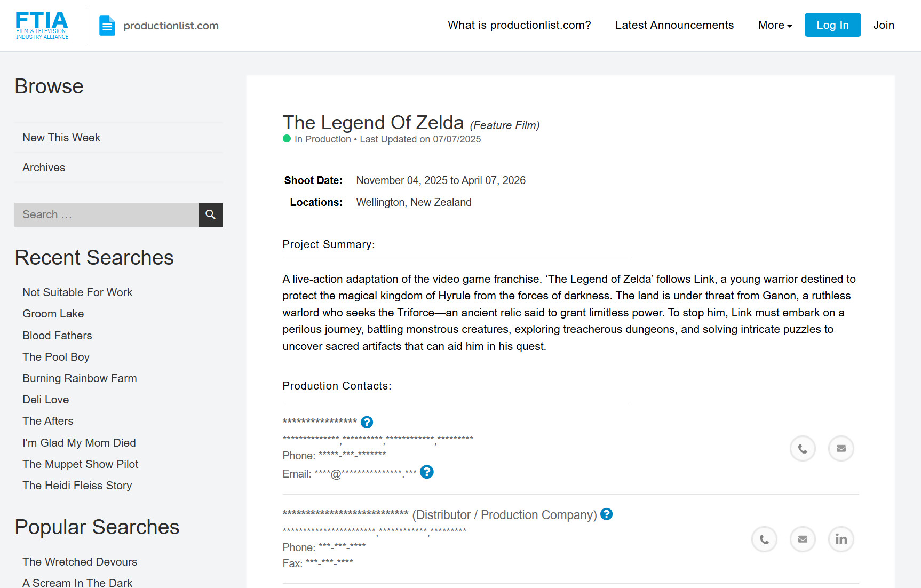
Task: Open Latest Announcements menu item
Action: (674, 25)
